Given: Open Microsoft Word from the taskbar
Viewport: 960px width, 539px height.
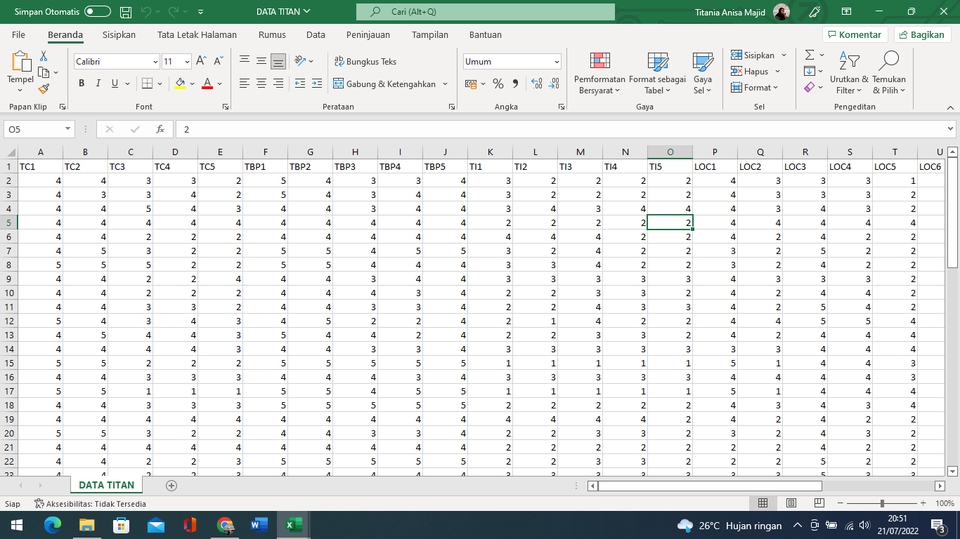Looking at the screenshot, I should pyautogui.click(x=259, y=525).
